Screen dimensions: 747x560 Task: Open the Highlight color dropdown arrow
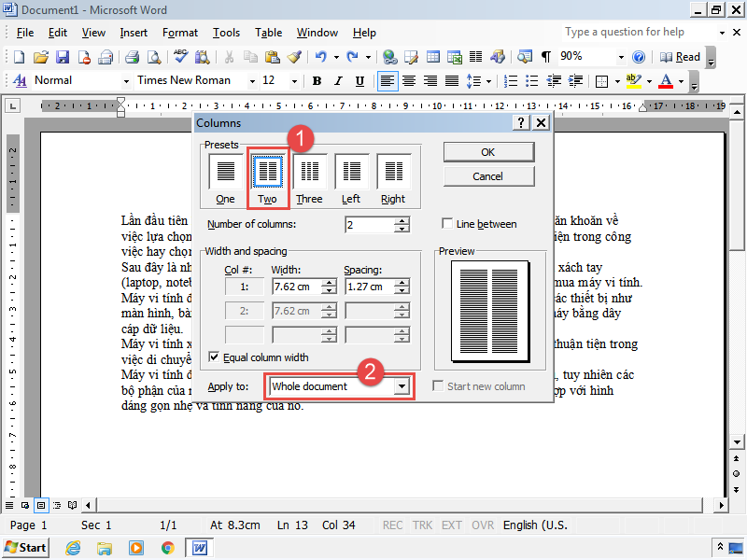tap(649, 81)
